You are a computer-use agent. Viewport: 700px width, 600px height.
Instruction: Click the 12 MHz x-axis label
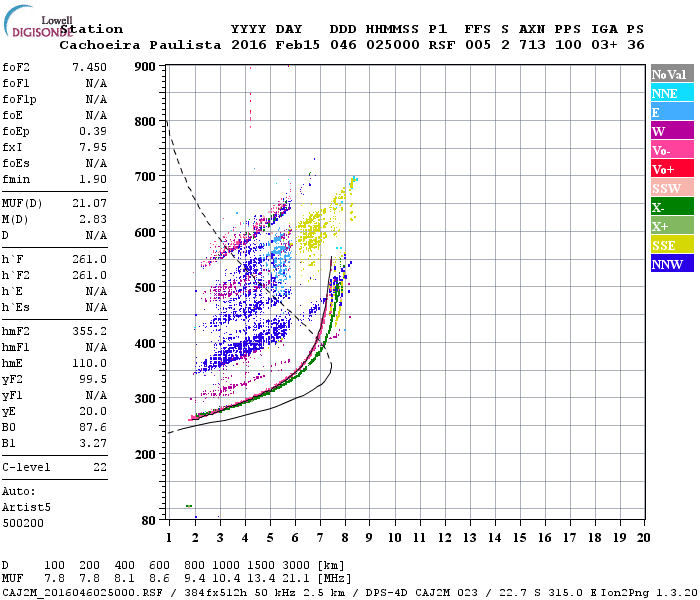[x=444, y=538]
